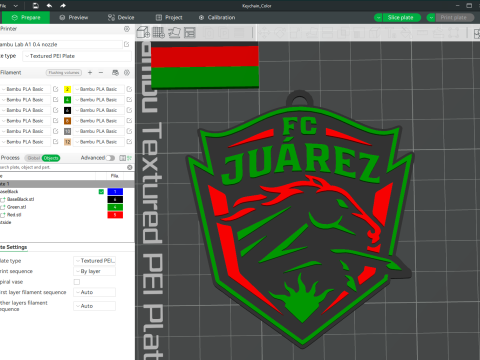Click the AMS sync filament icon
This screenshot has height=360, width=480.
coord(115,72)
